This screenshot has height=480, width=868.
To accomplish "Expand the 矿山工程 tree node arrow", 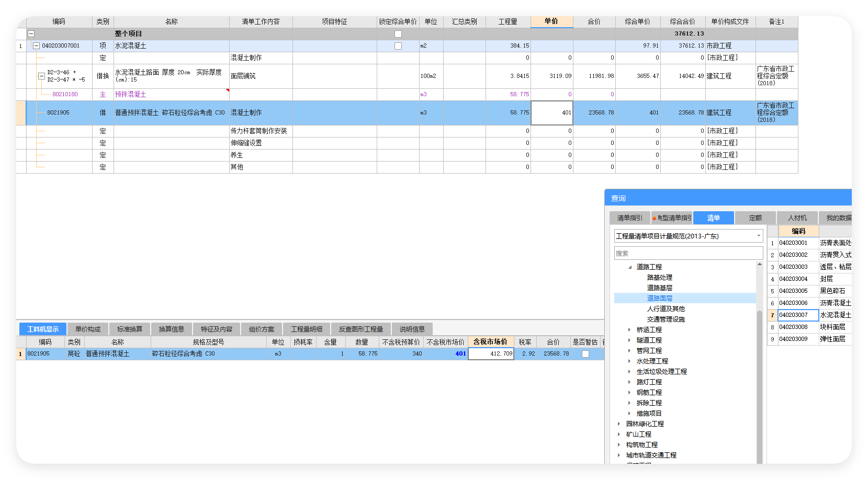I will [x=619, y=435].
